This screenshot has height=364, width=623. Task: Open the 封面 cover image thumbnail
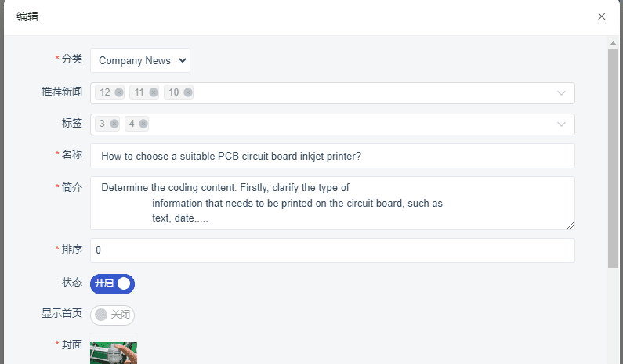114,353
